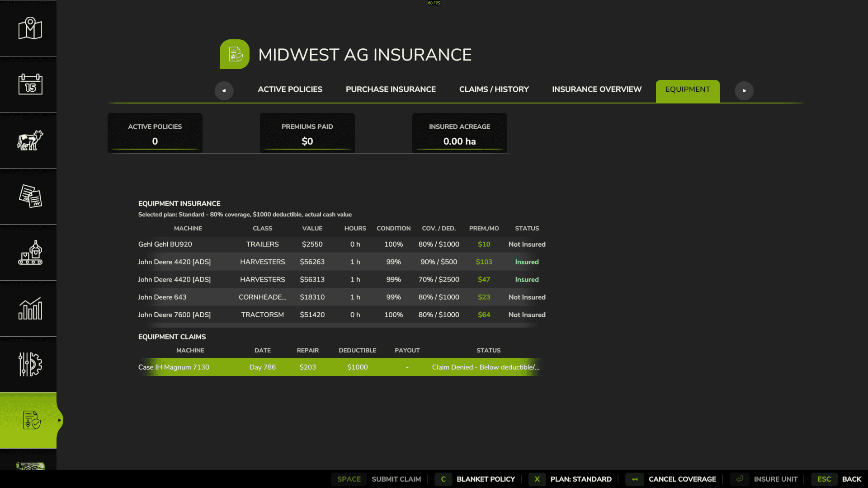The width and height of the screenshot is (868, 488).
Task: Click the X key hint icon
Action: point(537,479)
